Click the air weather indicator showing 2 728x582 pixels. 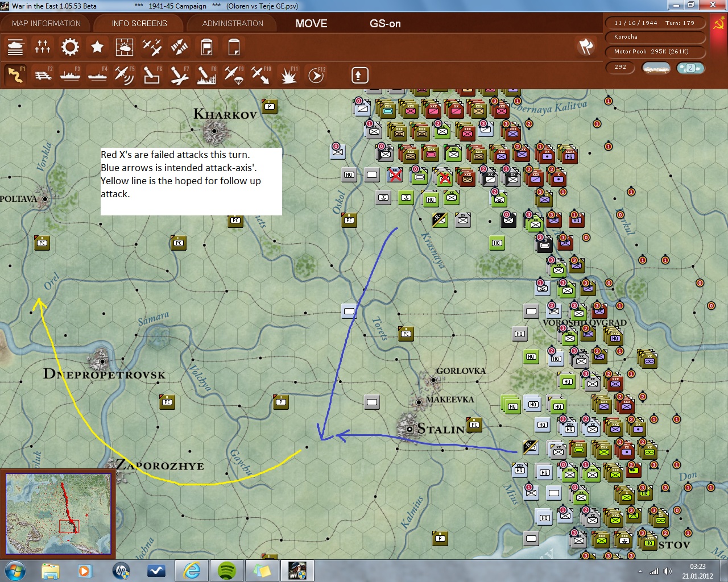point(690,68)
